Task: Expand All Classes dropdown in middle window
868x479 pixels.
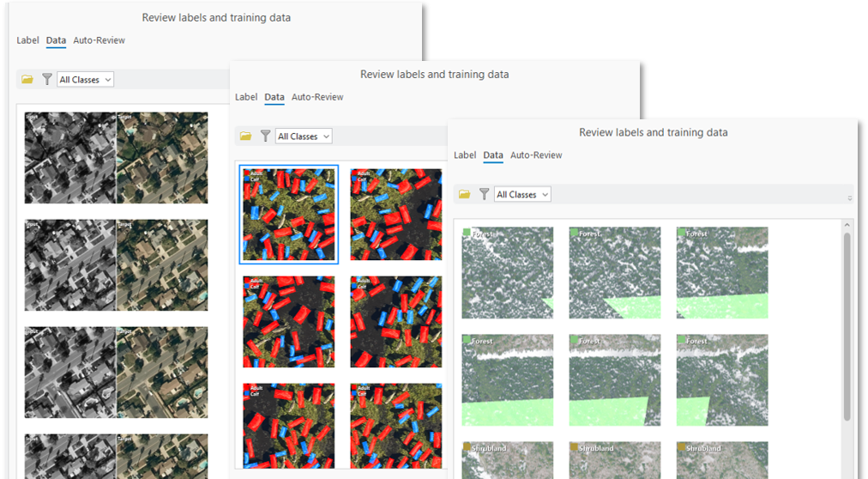Action: click(304, 136)
